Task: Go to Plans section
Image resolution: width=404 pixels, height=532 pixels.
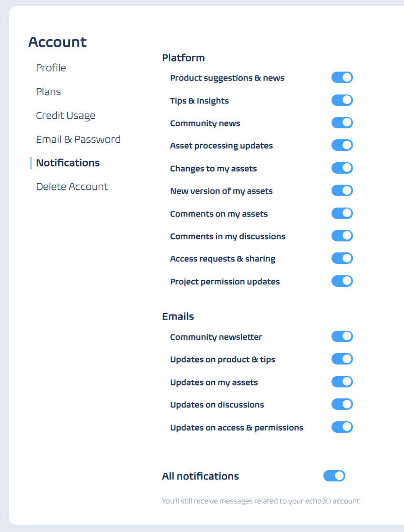Action: [49, 92]
